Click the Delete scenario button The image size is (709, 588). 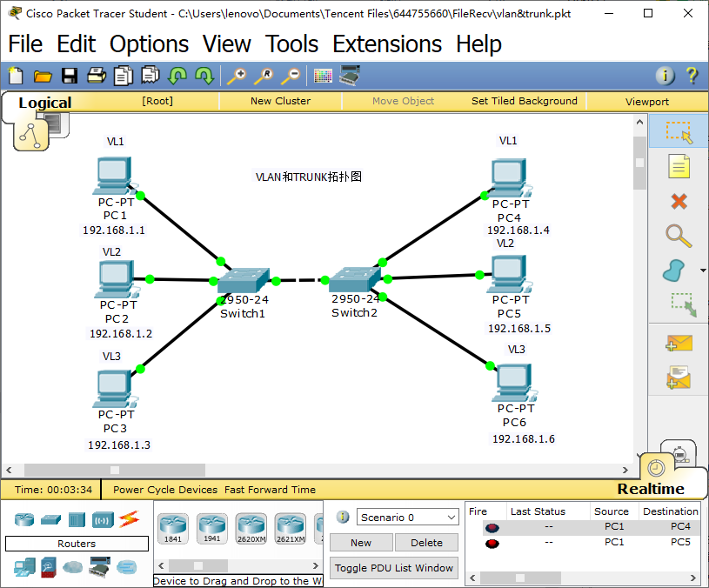(426, 543)
